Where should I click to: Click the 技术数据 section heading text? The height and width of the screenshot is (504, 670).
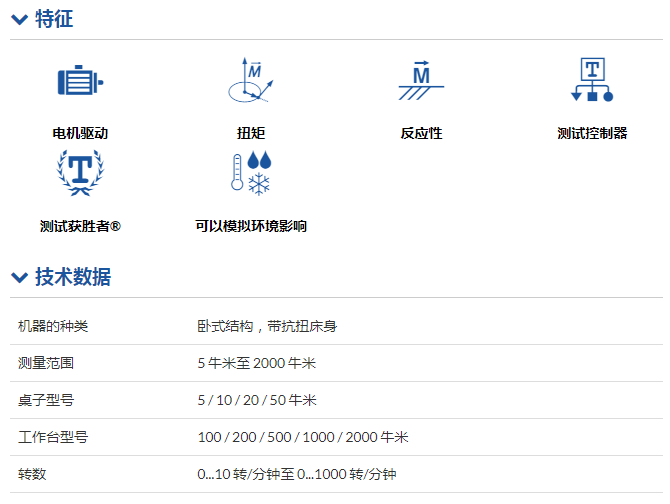coord(73,277)
